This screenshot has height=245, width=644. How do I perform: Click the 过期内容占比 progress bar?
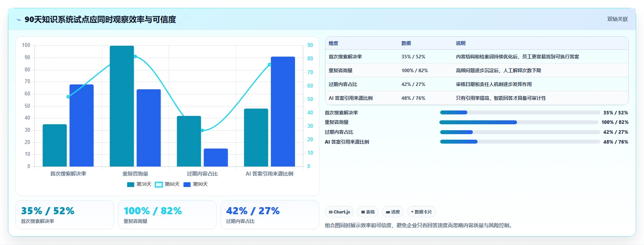[x=520, y=132]
